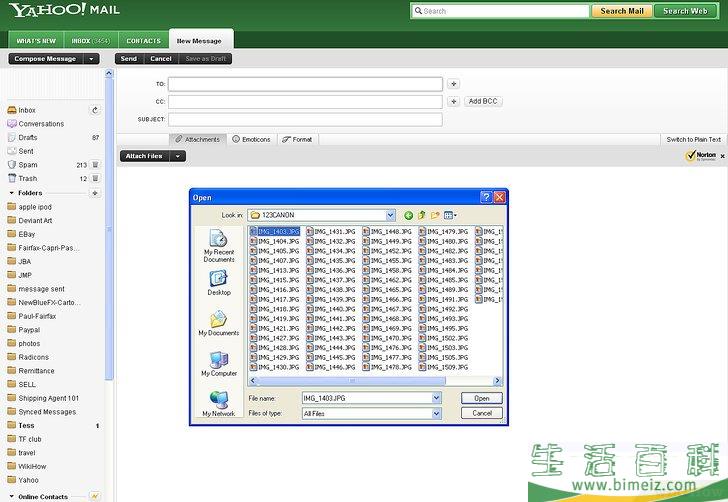Viewport: 728px width, 502px height.
Task: Click the Open button in file dialog
Action: coord(481,398)
